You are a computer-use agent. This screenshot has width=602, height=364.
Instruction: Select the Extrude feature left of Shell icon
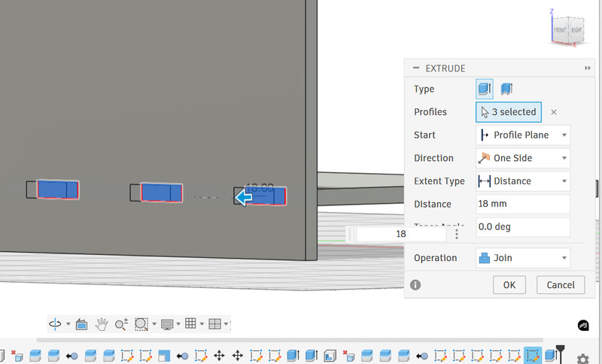pyautogui.click(x=312, y=356)
